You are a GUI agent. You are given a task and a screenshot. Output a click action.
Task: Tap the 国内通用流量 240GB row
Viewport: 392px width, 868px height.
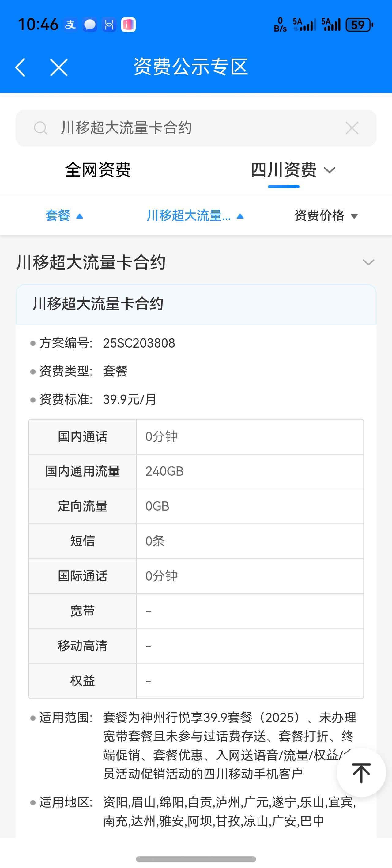tap(196, 471)
